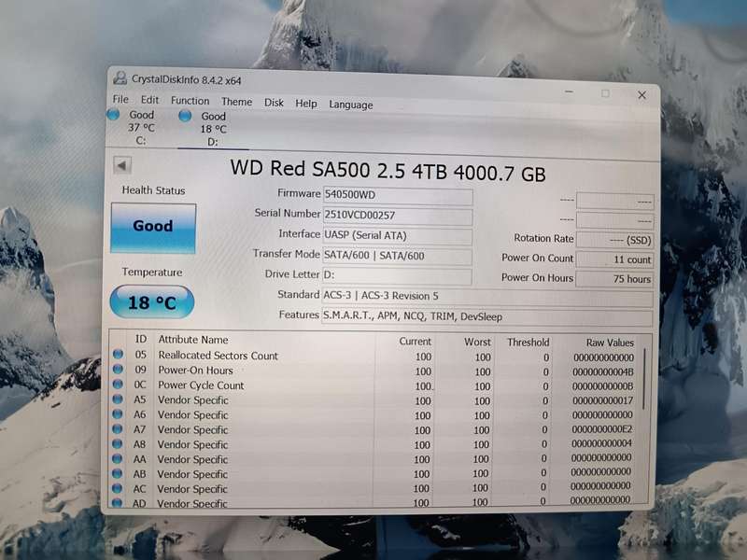Image resolution: width=747 pixels, height=560 pixels.
Task: Click the ID column header
Action: 141,339
